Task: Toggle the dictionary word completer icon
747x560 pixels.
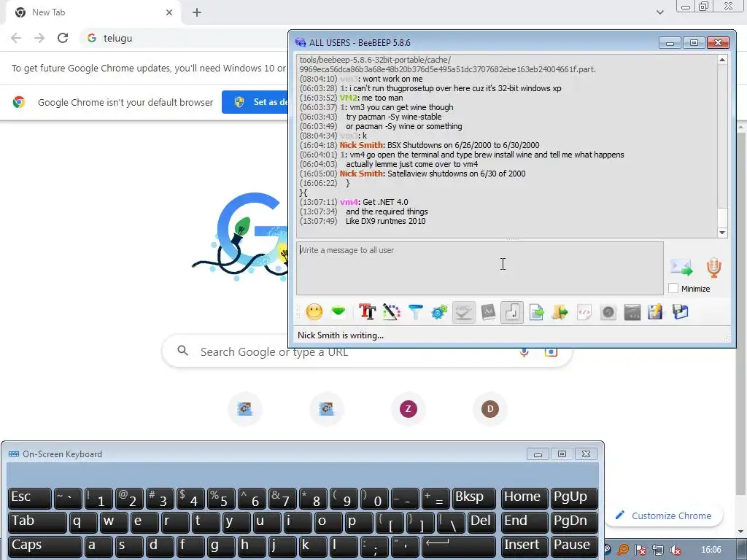Action: [x=488, y=312]
